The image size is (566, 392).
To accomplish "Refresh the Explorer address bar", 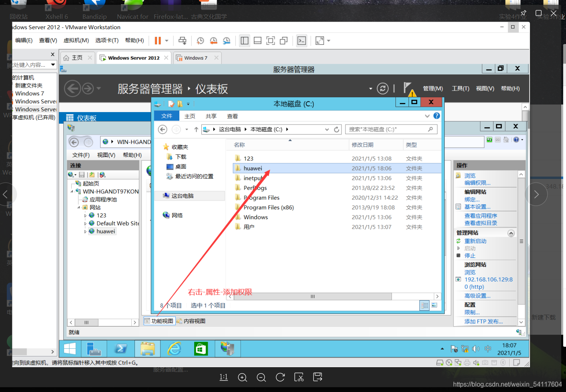I will coord(337,129).
